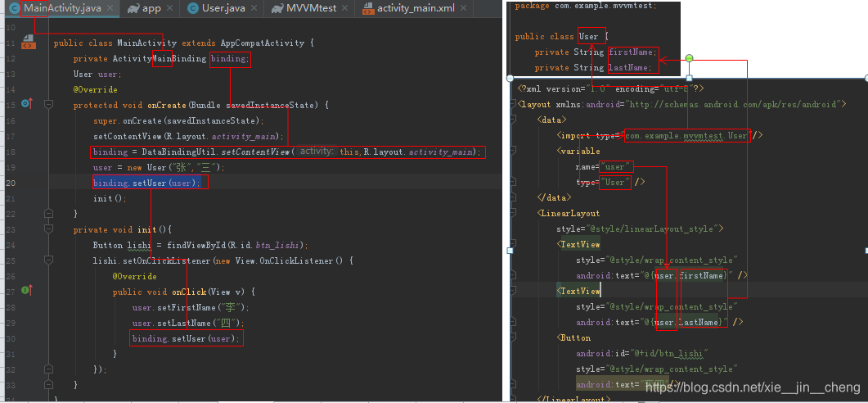
Task: Click the xmlns:android schema URL
Action: (x=732, y=104)
